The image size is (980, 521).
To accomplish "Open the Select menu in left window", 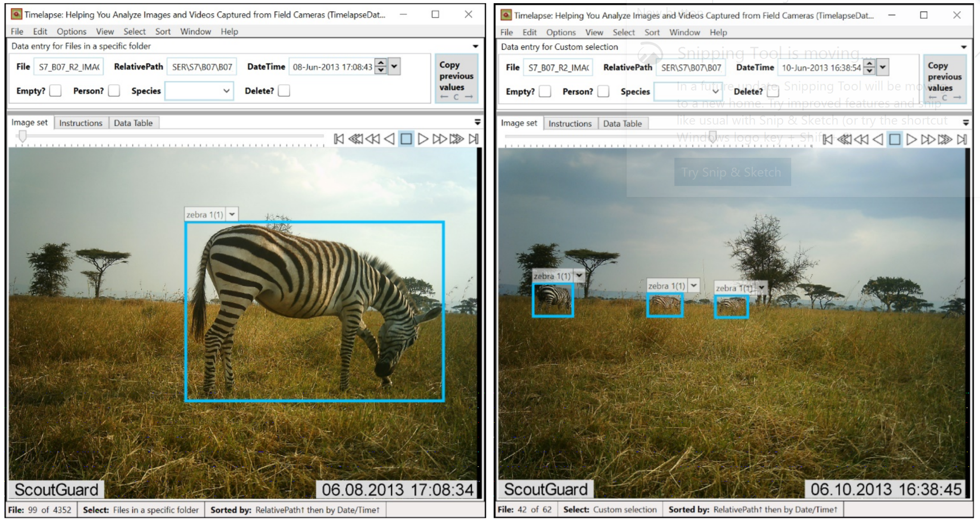I will pos(135,32).
